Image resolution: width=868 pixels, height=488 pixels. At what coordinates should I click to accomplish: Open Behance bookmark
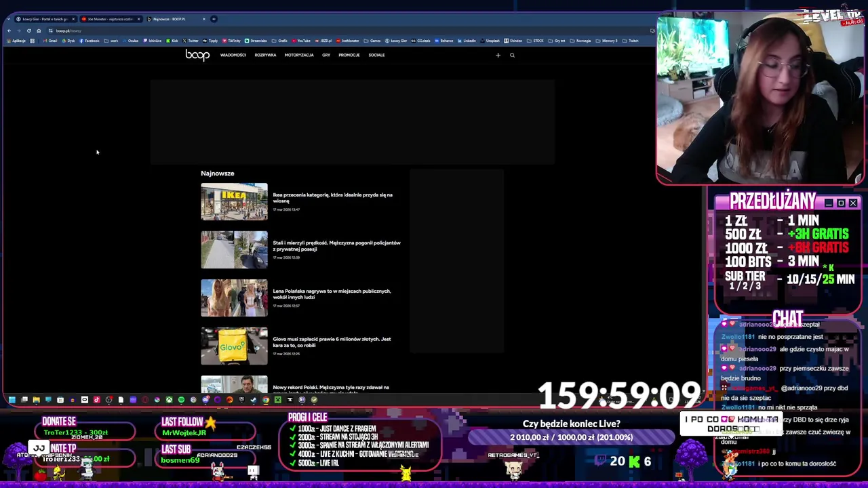[443, 41]
